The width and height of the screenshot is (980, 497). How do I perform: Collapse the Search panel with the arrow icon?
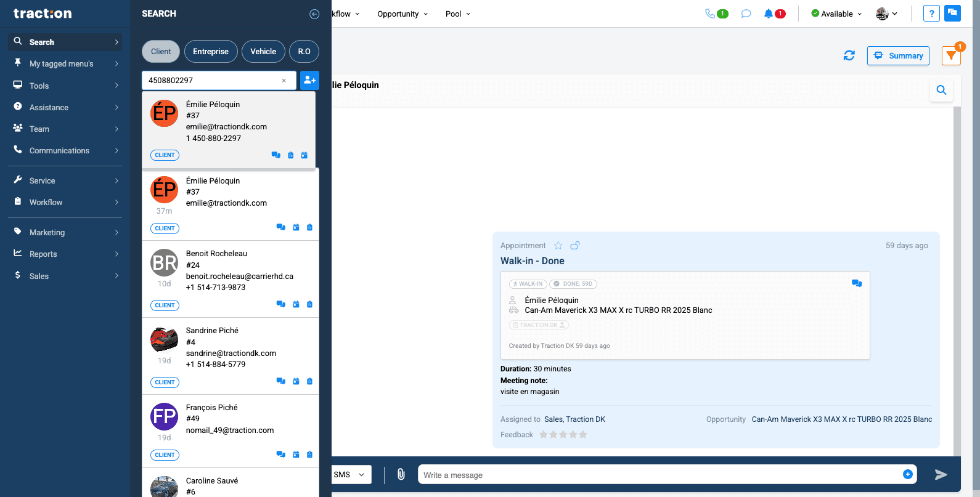tap(314, 14)
